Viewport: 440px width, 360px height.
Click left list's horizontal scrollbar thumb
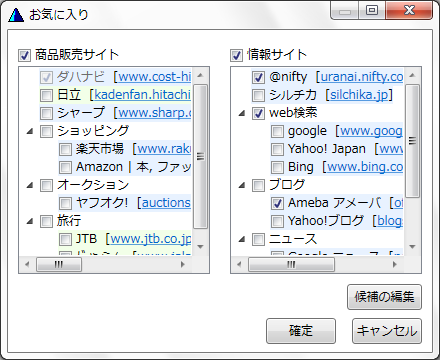coord(59,265)
